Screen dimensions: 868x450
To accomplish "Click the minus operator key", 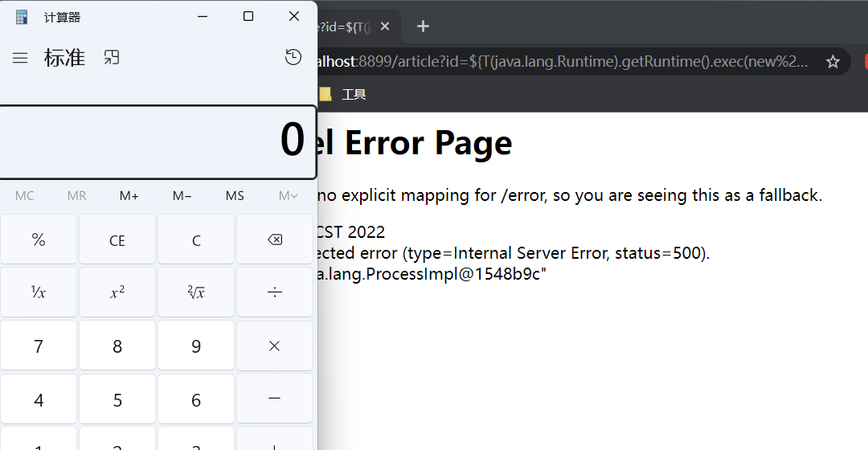I will pos(275,399).
